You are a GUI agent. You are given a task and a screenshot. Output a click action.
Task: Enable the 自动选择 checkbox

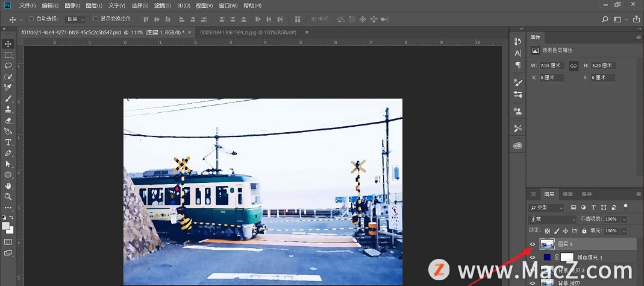31,19
